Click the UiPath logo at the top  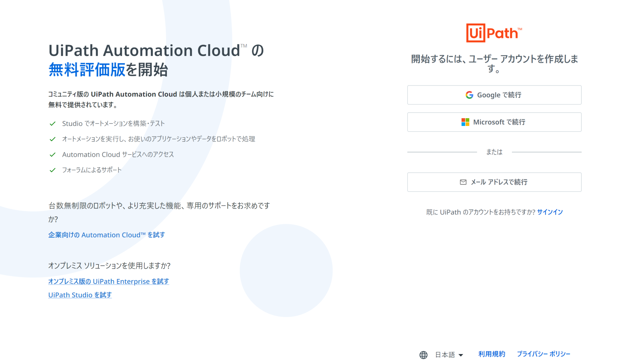(494, 32)
